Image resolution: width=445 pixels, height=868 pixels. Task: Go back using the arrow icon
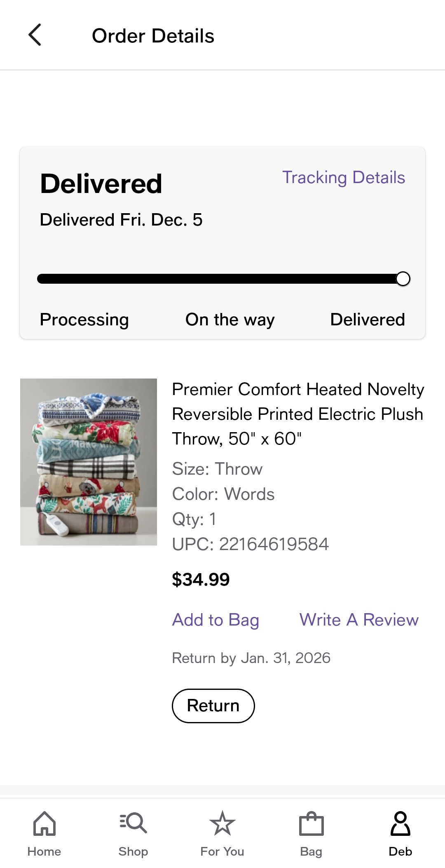coord(35,35)
